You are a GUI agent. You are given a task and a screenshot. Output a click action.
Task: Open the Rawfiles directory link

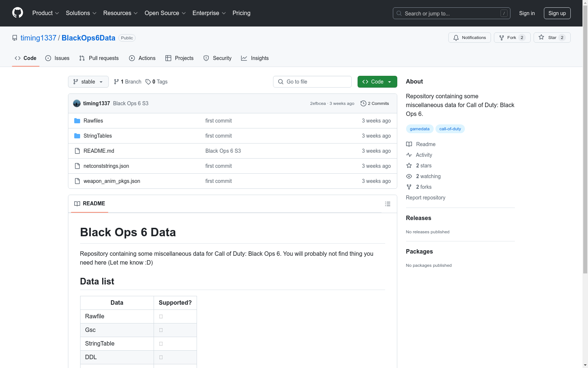click(93, 121)
